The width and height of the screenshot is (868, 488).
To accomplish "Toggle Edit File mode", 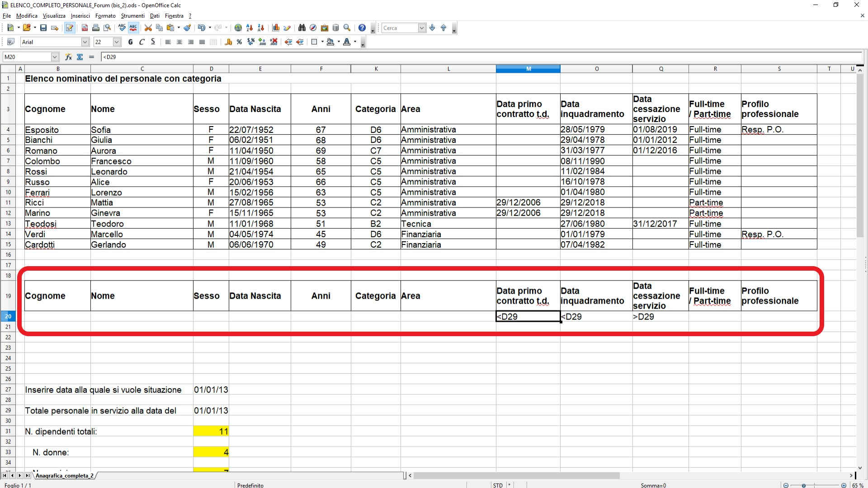I will pyautogui.click(x=69, y=28).
